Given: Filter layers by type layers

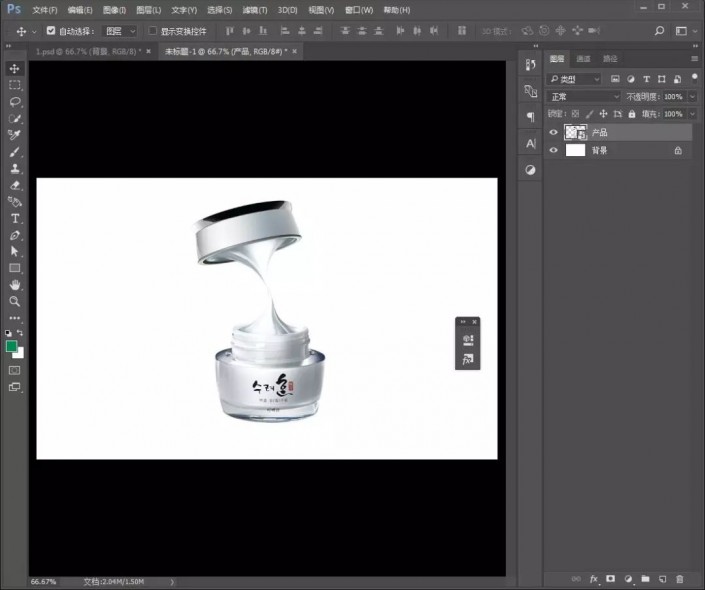Looking at the screenshot, I should click(647, 79).
